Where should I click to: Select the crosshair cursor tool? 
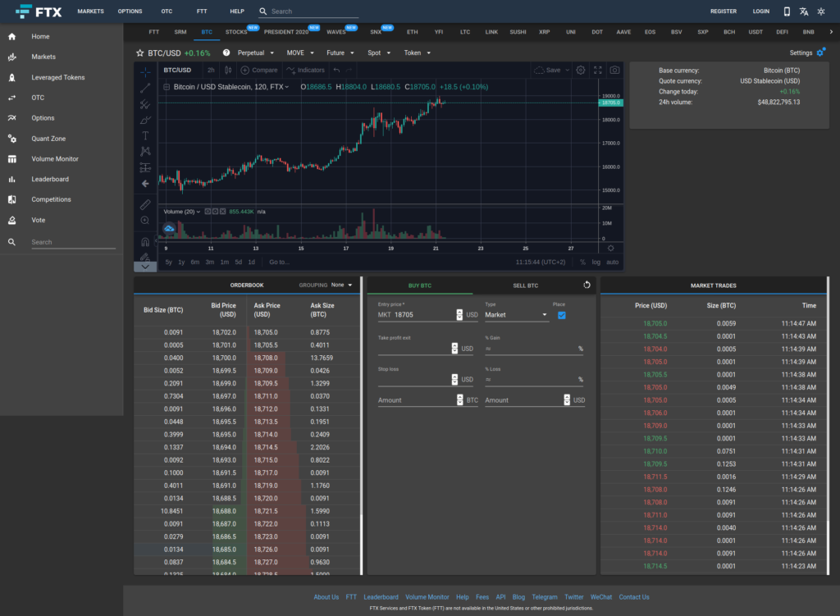145,72
